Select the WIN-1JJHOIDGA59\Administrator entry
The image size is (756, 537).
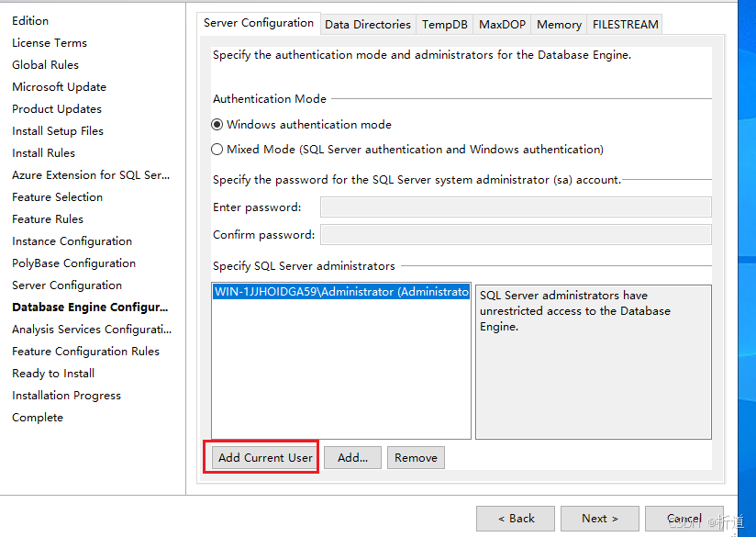340,292
